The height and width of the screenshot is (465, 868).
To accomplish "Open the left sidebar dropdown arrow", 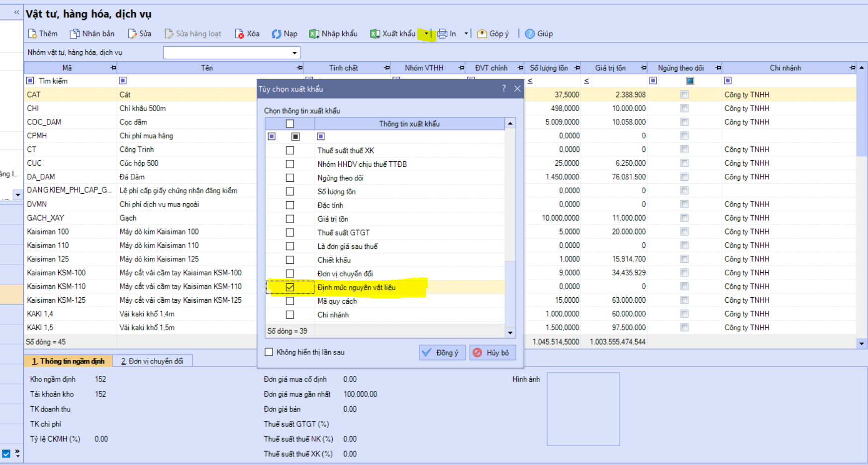I will tap(18, 195).
